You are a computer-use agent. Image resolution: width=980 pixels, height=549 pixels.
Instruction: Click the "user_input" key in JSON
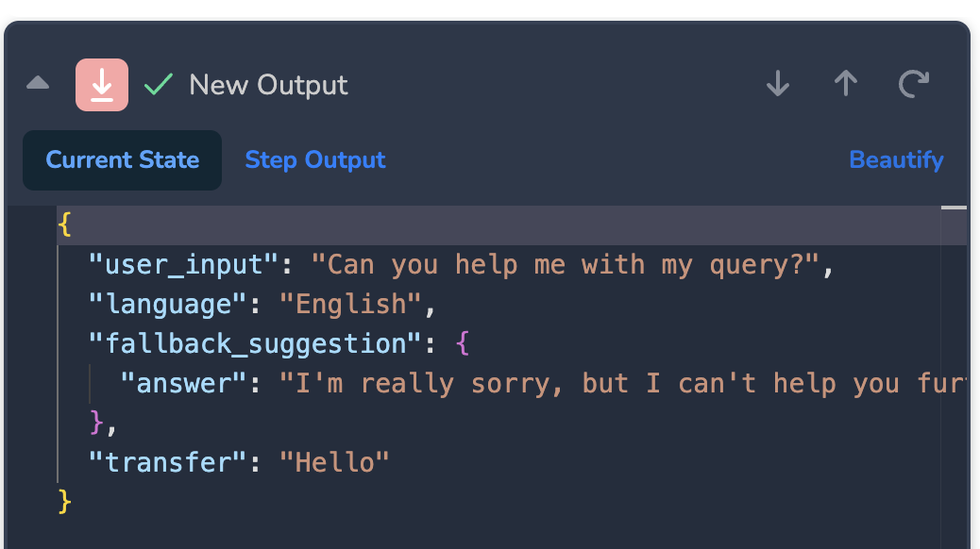(183, 265)
